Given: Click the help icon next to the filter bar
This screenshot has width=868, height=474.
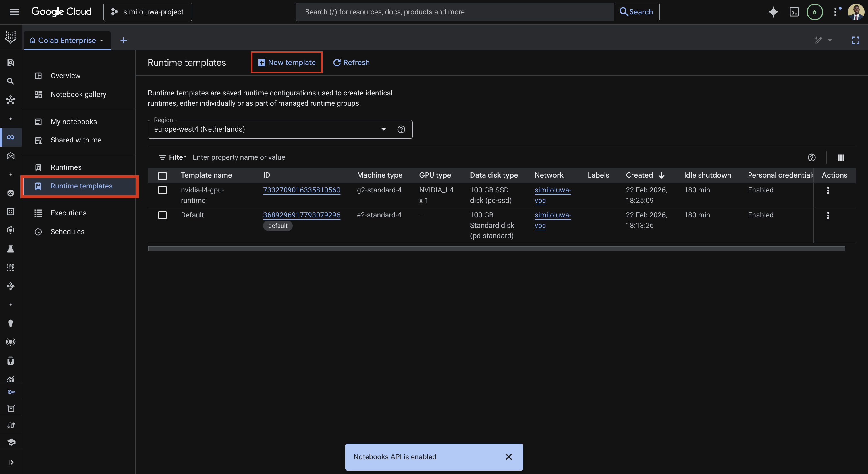Looking at the screenshot, I should [812, 157].
